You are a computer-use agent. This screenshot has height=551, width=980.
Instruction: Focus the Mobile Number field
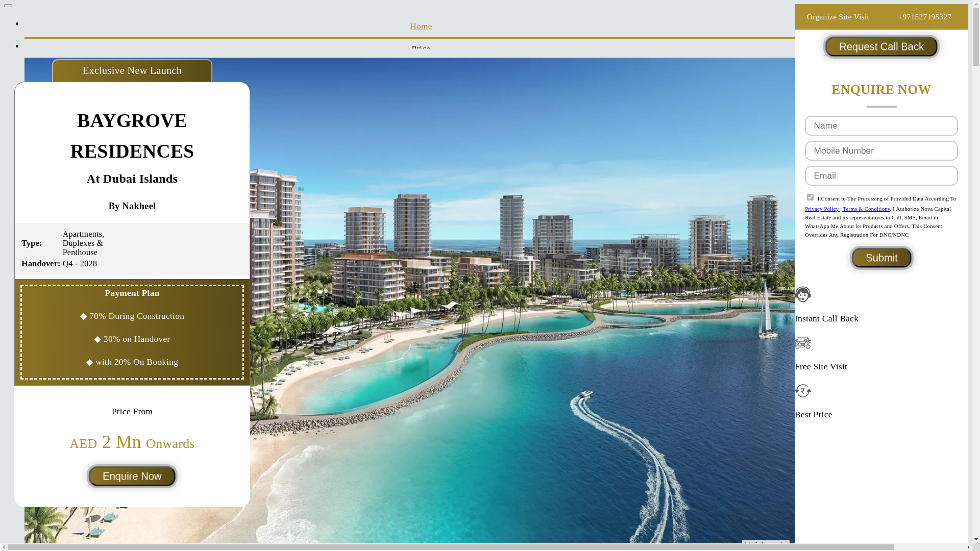pos(881,151)
